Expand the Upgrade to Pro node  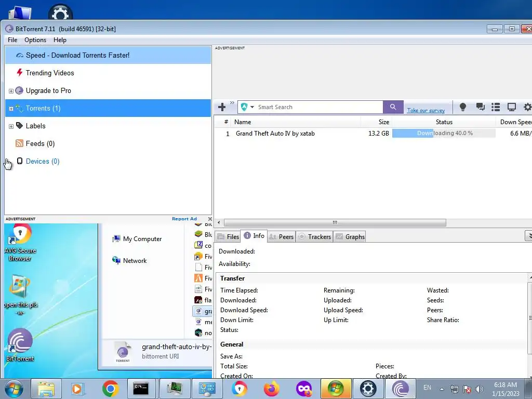point(11,91)
